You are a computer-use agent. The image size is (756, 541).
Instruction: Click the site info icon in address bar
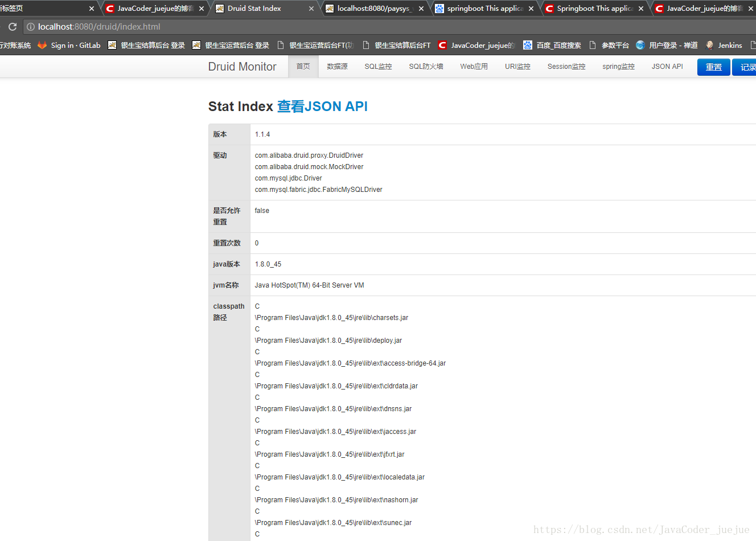pos(31,27)
